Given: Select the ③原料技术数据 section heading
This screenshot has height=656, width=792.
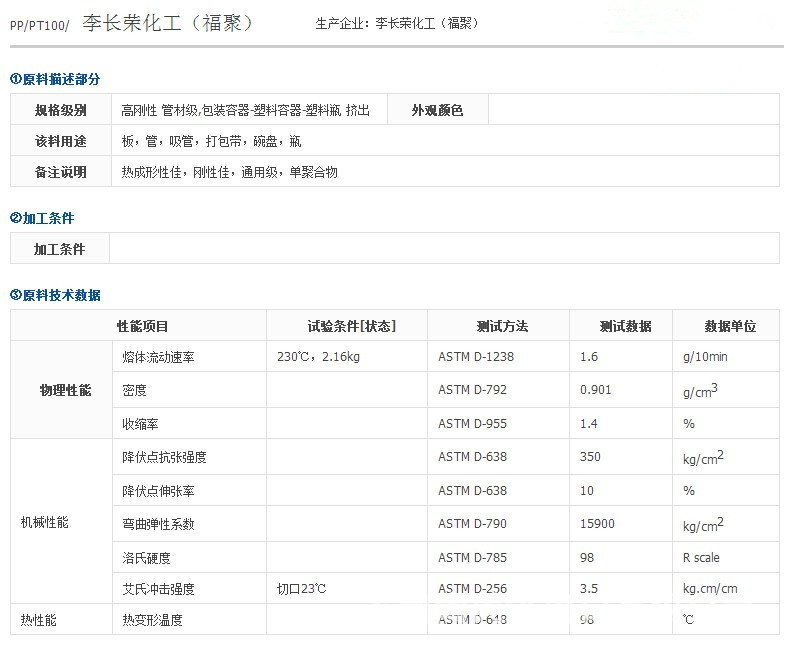Looking at the screenshot, I should [x=55, y=295].
